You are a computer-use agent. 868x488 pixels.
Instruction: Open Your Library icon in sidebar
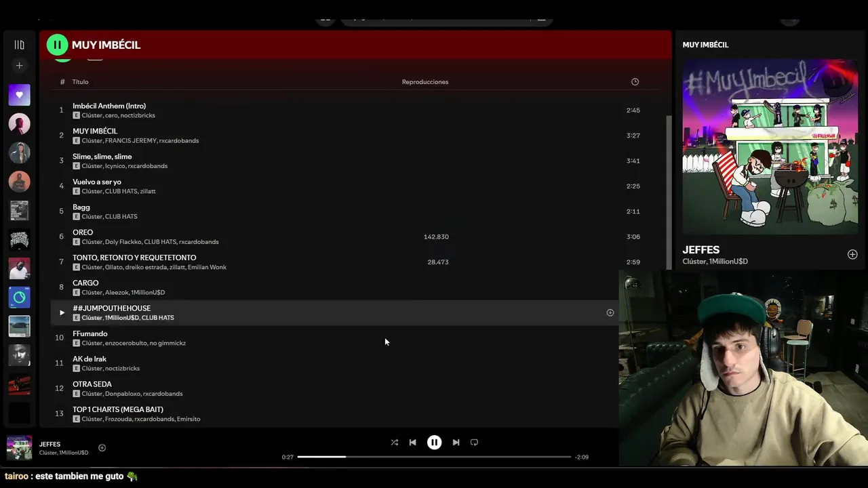(19, 45)
